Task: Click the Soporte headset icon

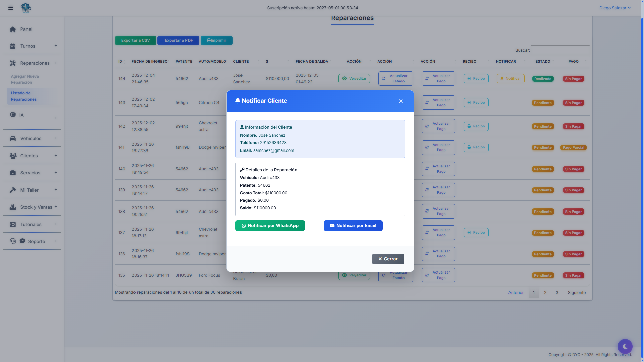Action: 13,241
